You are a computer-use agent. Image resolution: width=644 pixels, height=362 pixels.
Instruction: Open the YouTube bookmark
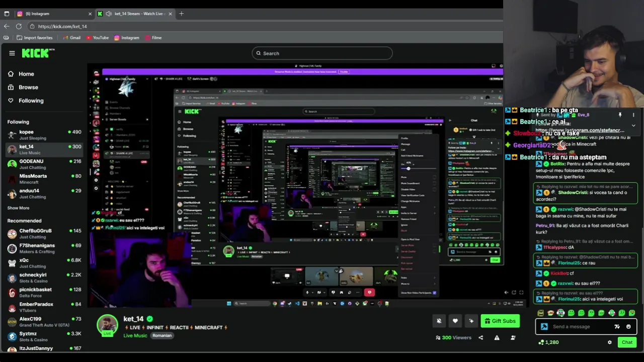(x=97, y=38)
